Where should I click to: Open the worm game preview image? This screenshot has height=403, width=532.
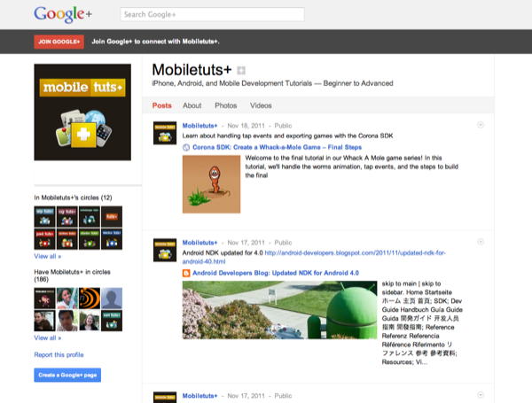[211, 184]
